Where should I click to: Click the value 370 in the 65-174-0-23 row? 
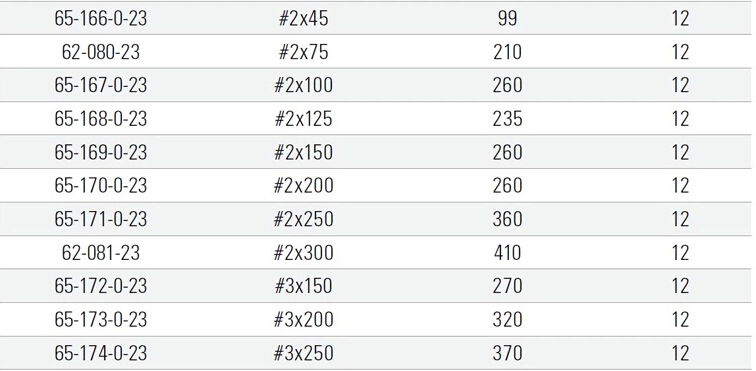point(507,353)
